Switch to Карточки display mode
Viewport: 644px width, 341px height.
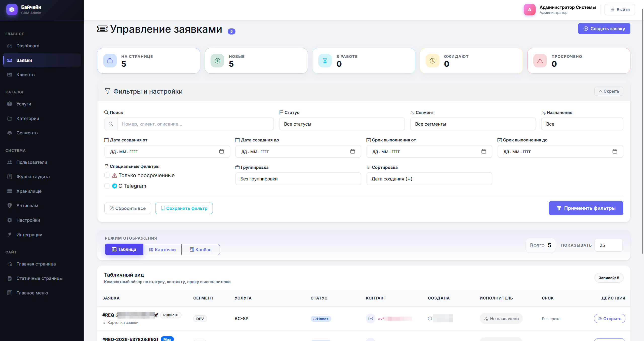162,250
